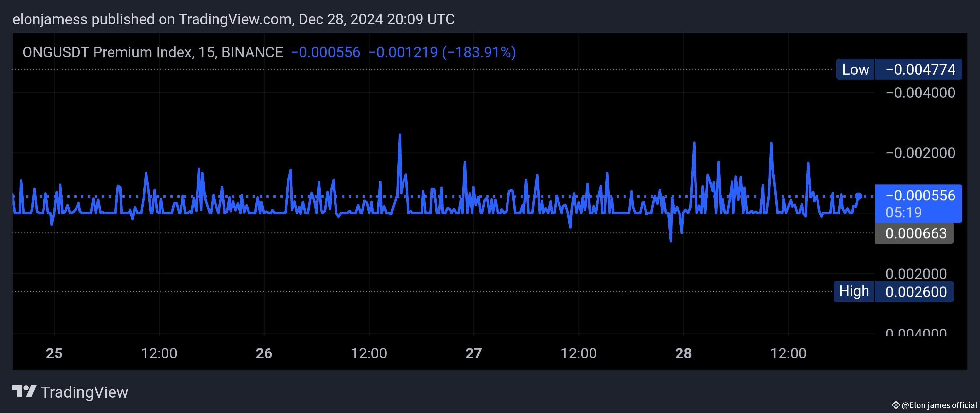
Task: Click the Elon james official watermark icon
Action: (896, 405)
